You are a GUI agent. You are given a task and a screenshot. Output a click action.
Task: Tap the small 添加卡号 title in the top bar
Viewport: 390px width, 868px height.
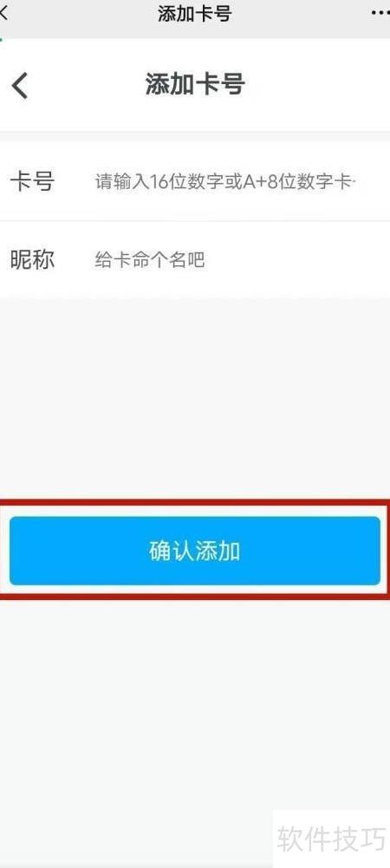(x=194, y=14)
